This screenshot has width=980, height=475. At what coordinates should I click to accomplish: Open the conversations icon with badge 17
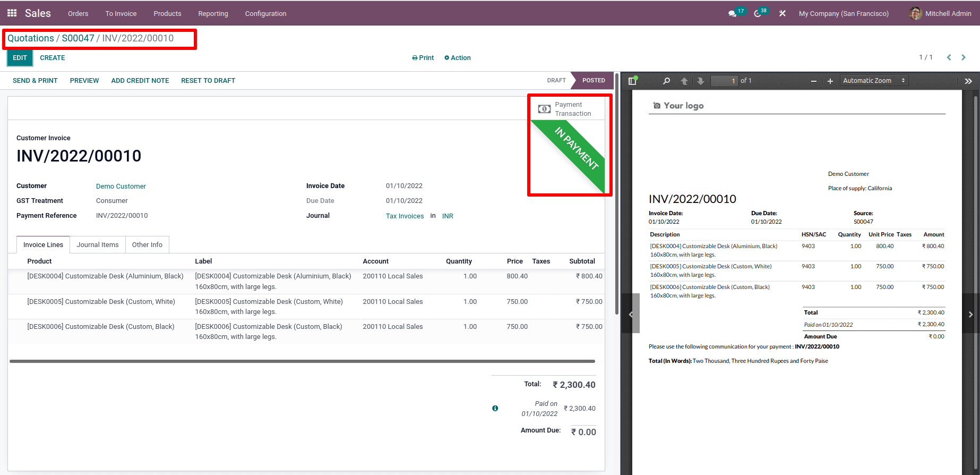click(733, 13)
